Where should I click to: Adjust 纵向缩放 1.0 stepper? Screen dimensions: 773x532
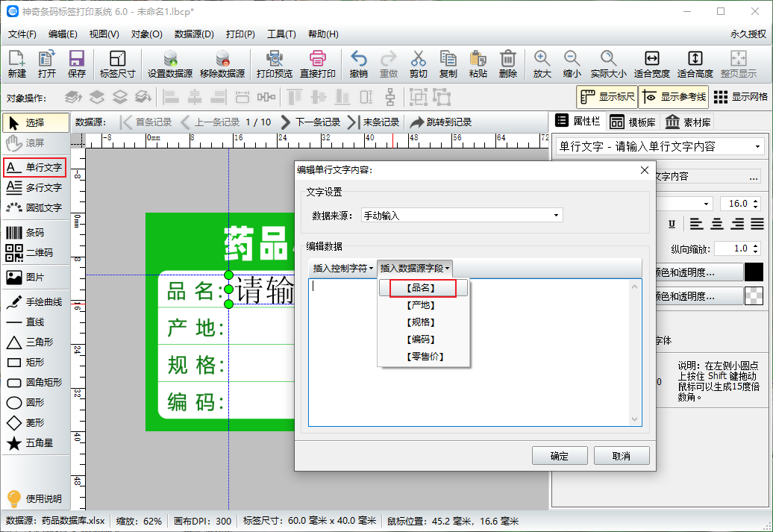[756, 248]
